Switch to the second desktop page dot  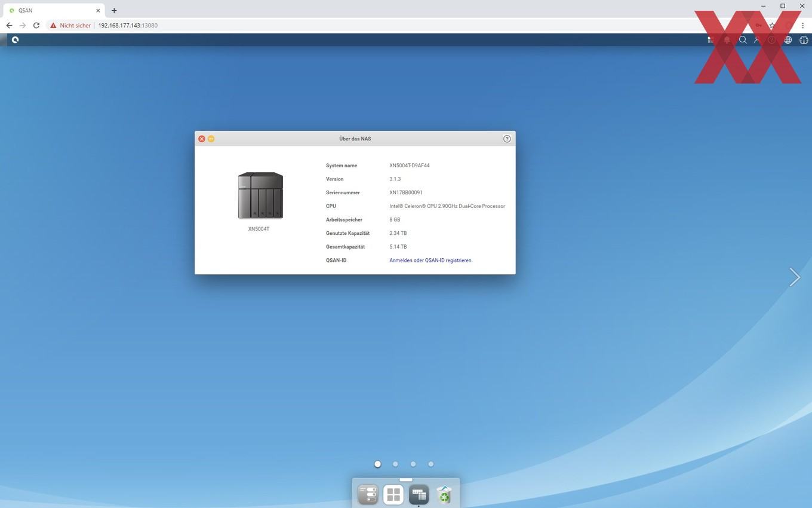point(395,464)
